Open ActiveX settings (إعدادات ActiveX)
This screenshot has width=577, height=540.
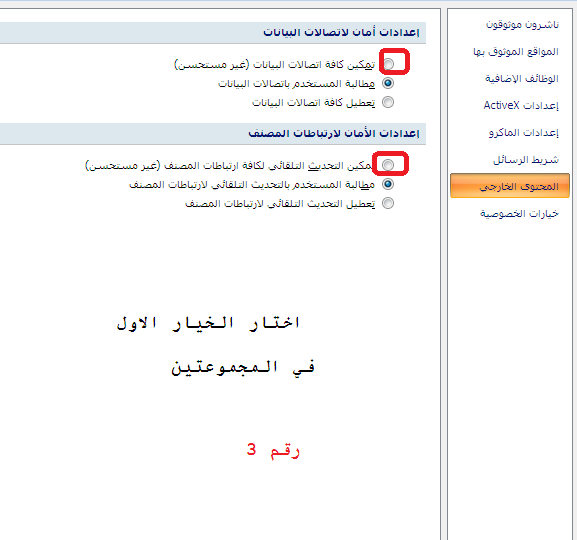(x=521, y=106)
